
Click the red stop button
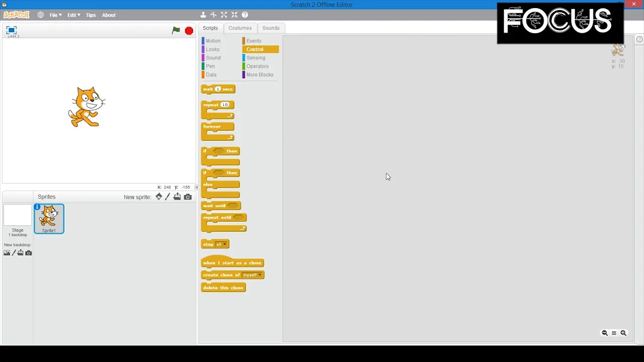point(189,31)
